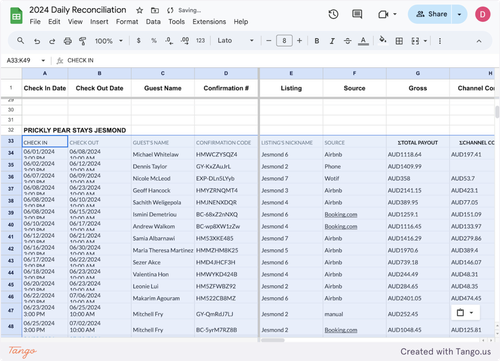Open the zoom 100% dropdown
The height and width of the screenshot is (361, 500).
[109, 41]
